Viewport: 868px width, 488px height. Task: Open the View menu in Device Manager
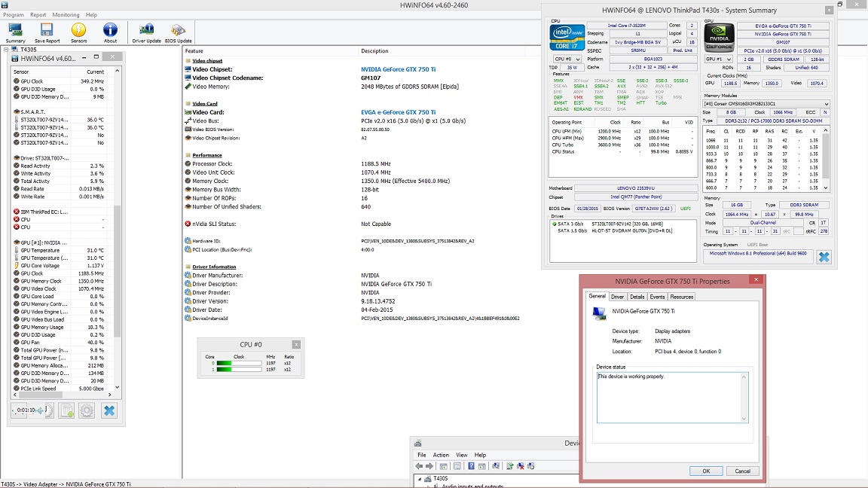pos(462,455)
